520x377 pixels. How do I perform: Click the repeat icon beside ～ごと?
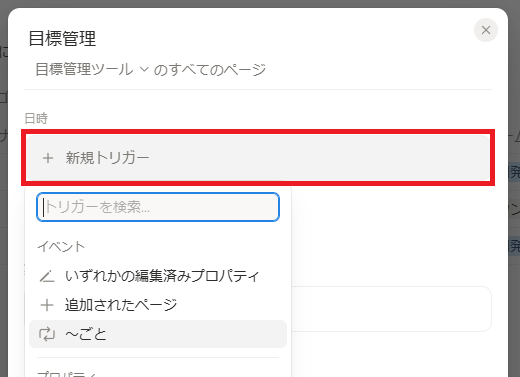(47, 334)
